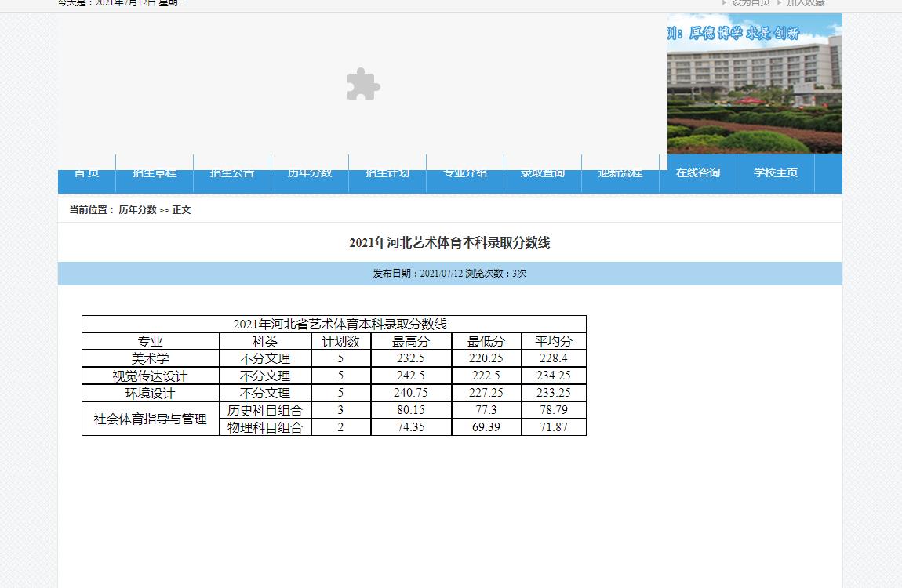Go to the 招生公告 navigation tab
This screenshot has width=902, height=588.
232,173
